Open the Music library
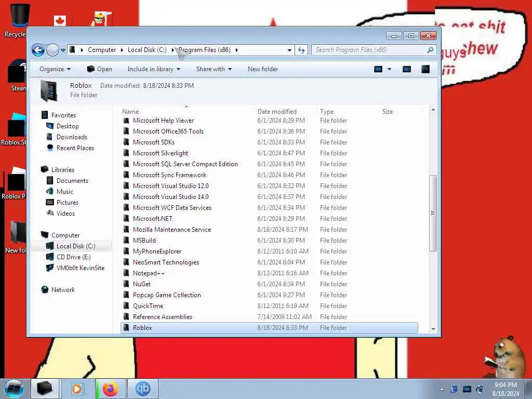The height and width of the screenshot is (399, 532). 65,191
